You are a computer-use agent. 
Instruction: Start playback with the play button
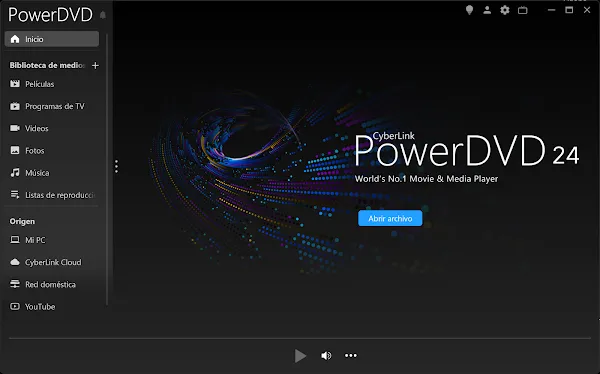click(x=300, y=356)
